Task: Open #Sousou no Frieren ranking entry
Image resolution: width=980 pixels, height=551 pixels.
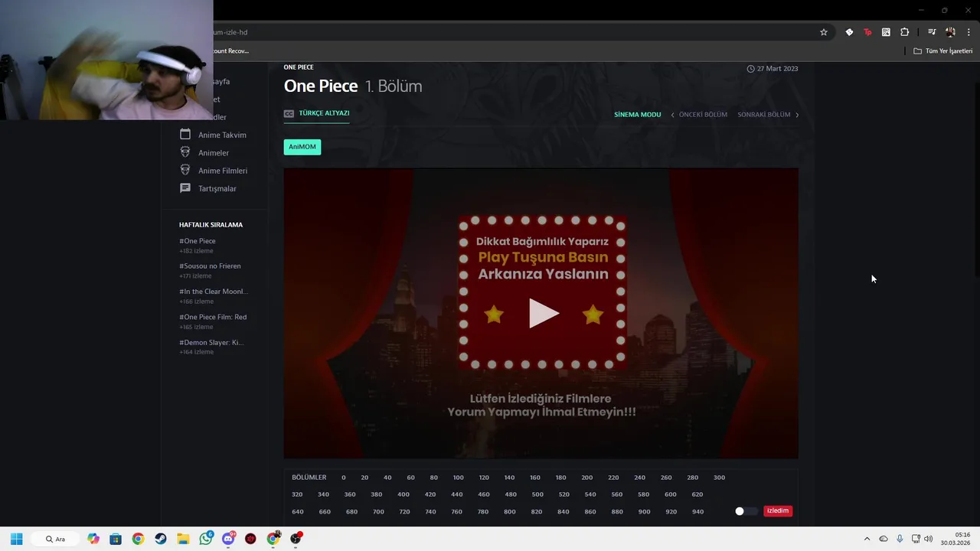Action: point(210,266)
